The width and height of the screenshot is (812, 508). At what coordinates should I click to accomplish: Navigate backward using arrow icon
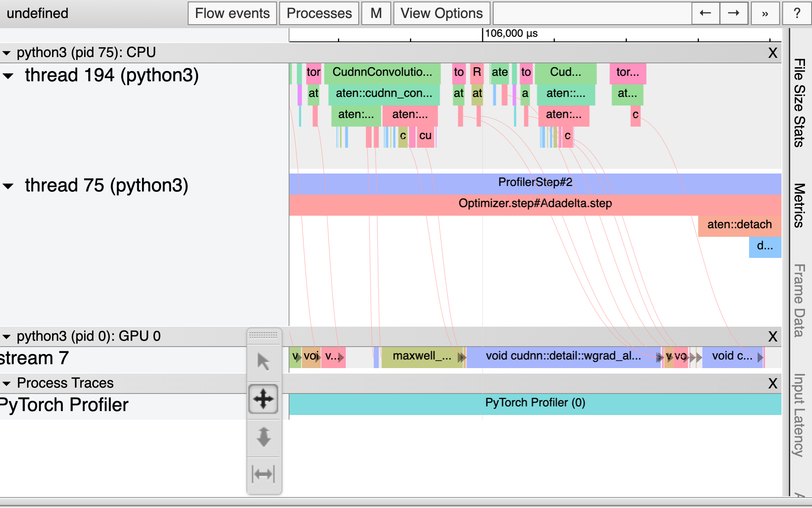pos(705,13)
